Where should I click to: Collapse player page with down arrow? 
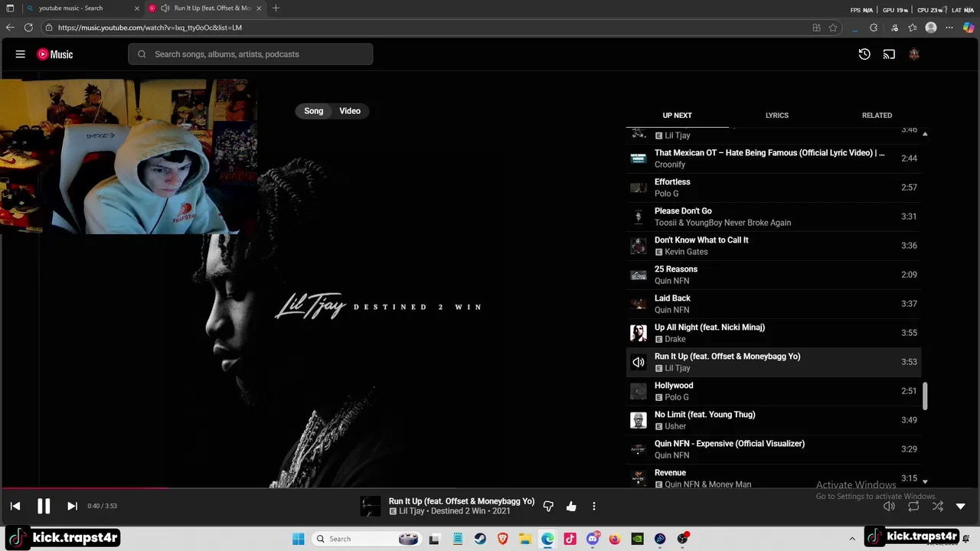[x=961, y=506]
